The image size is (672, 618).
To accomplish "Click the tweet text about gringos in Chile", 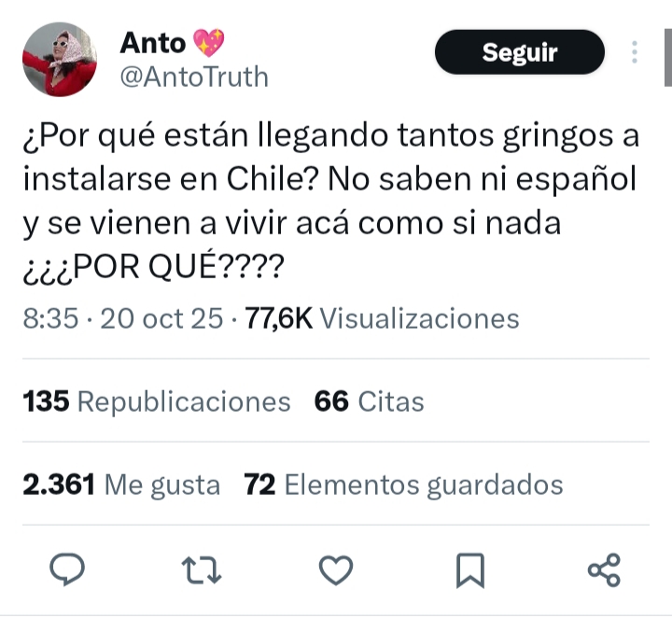I will (x=330, y=201).
